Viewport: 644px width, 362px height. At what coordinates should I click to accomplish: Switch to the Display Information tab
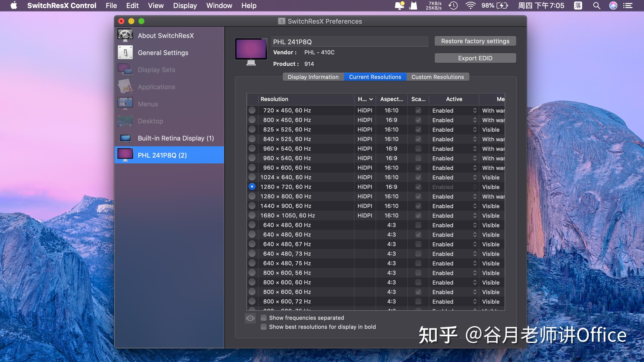point(313,77)
